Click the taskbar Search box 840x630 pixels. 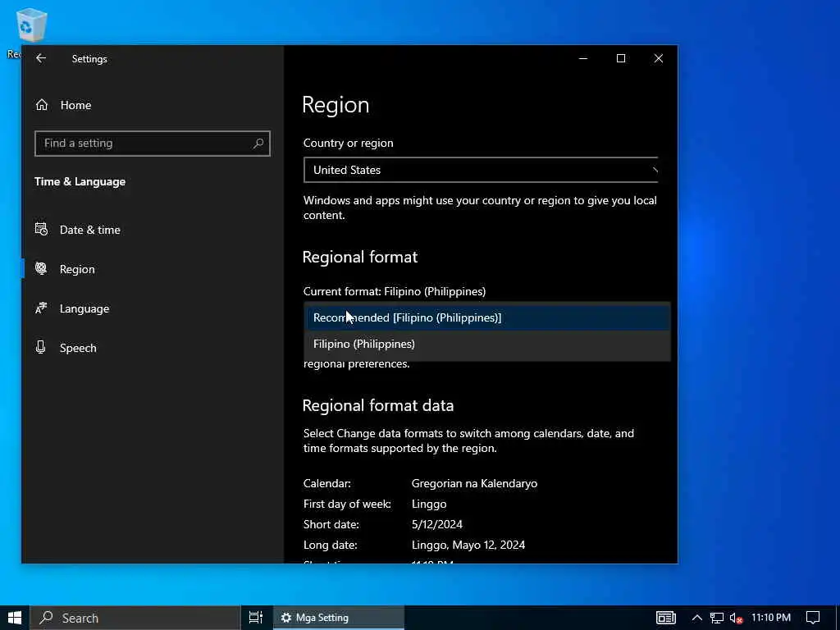(135, 618)
